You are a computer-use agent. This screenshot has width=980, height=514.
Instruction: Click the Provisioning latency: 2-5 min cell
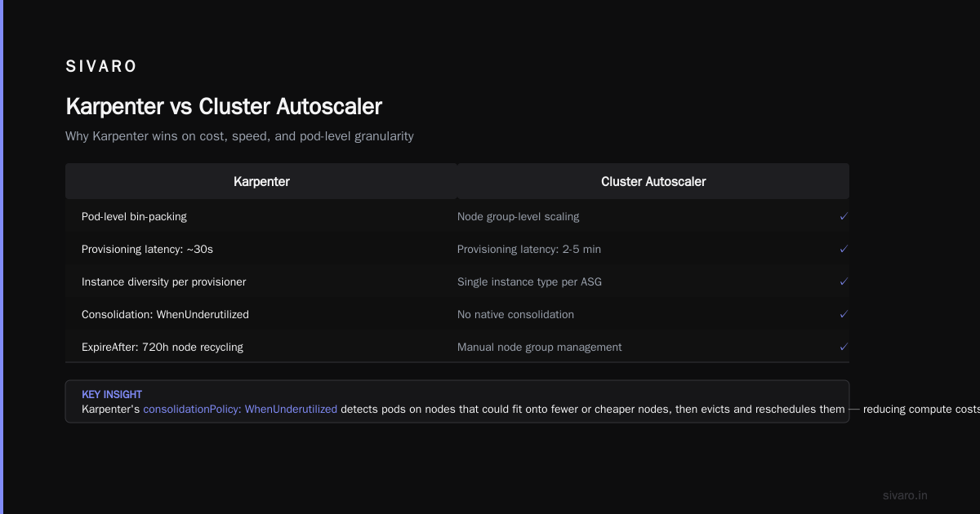529,249
